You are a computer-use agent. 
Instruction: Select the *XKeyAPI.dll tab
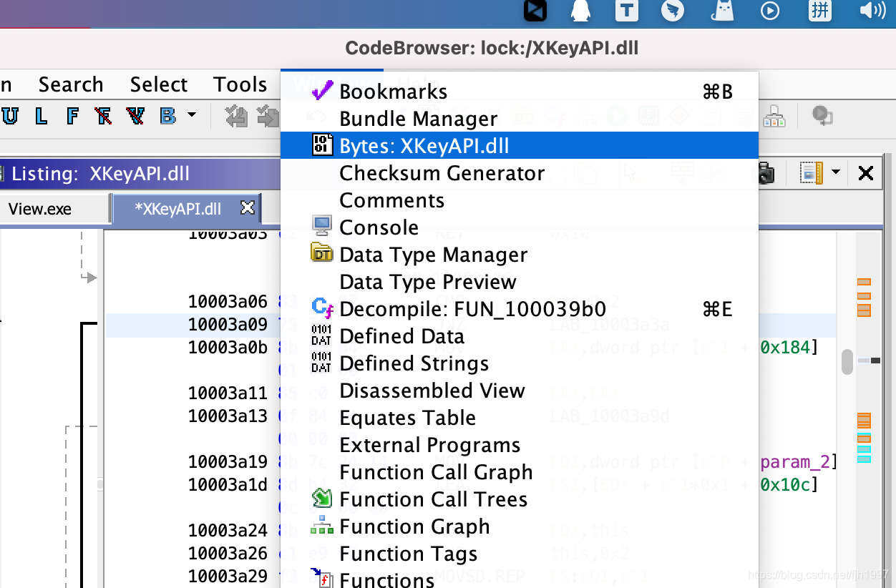pyautogui.click(x=177, y=209)
